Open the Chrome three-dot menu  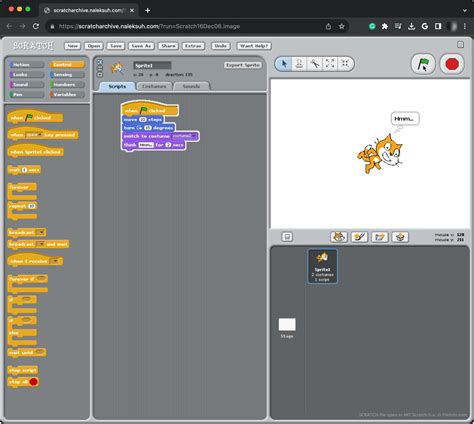point(465,26)
